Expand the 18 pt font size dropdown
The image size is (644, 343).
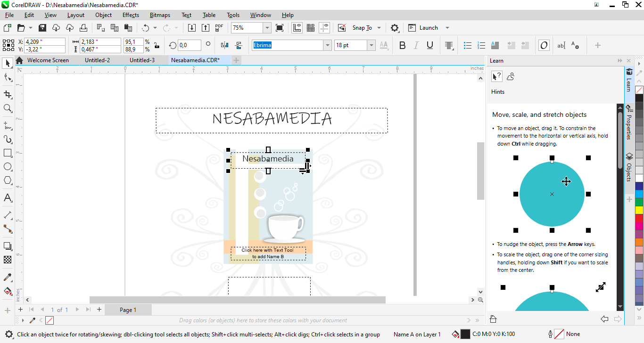pyautogui.click(x=372, y=45)
